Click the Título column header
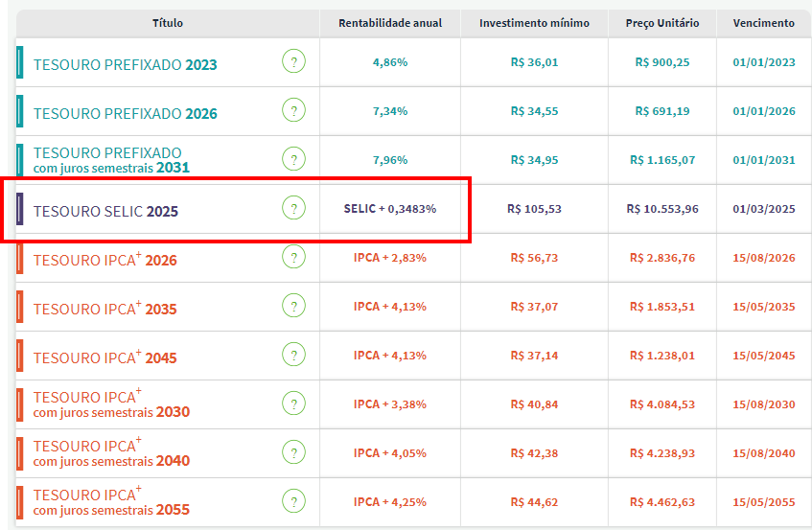This screenshot has height=530, width=812. point(168,23)
